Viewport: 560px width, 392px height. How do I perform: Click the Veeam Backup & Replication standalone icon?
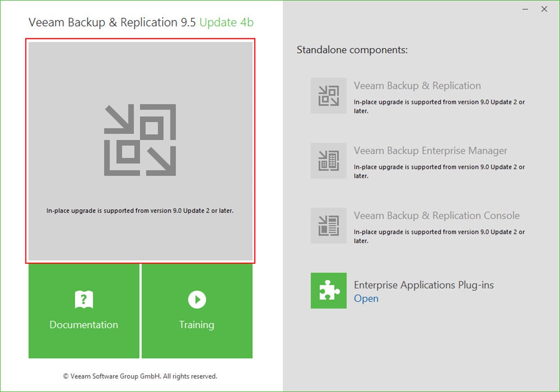coord(328,95)
